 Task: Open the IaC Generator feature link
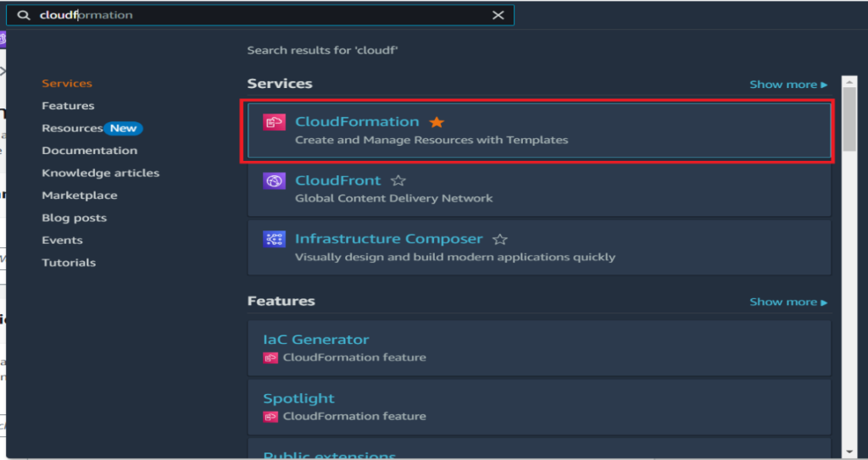point(315,340)
